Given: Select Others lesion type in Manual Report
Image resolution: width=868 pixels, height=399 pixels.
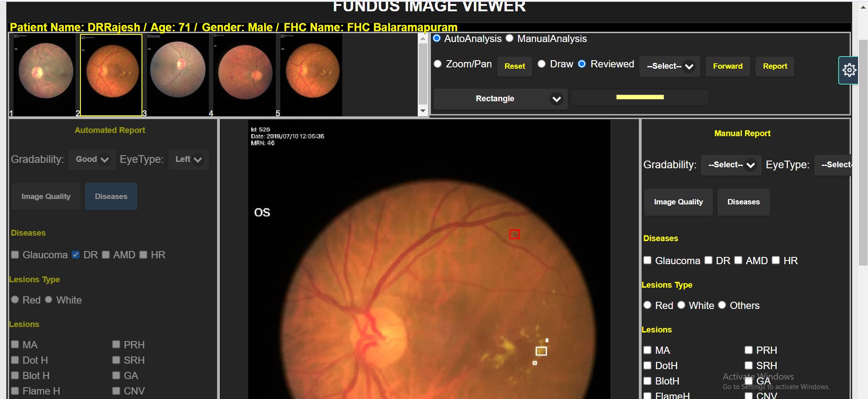Looking at the screenshot, I should point(722,305).
